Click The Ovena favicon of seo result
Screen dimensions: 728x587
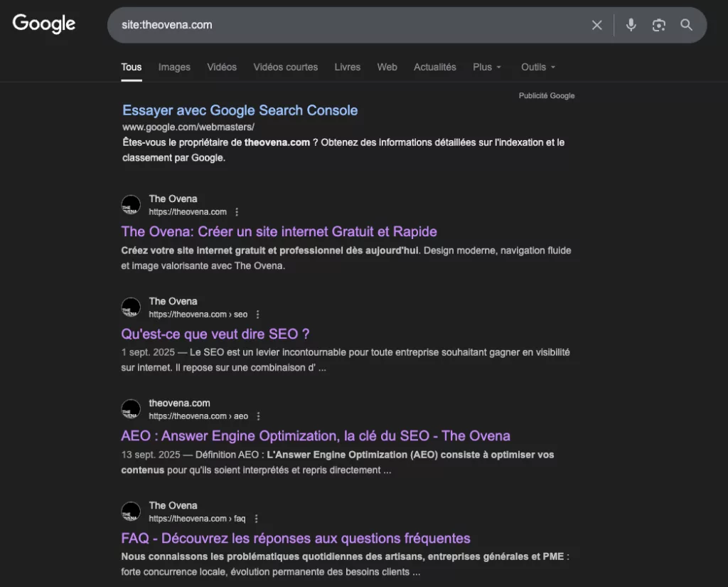click(x=131, y=307)
